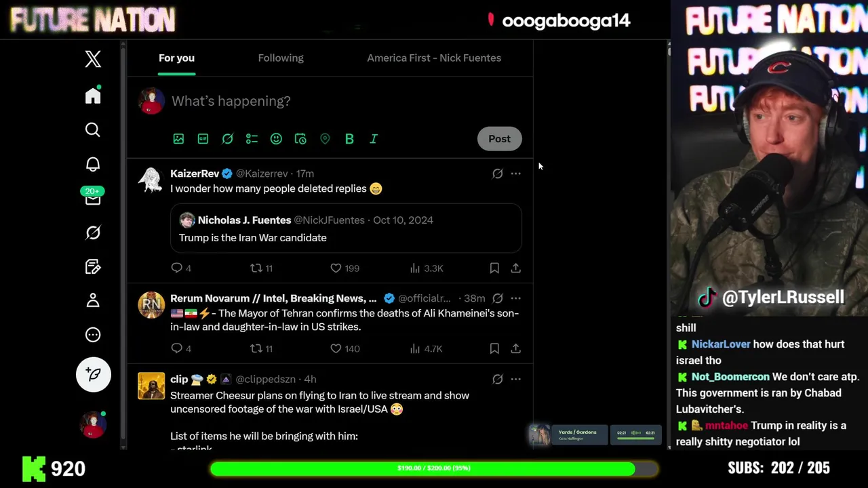Open KaizerRev profile avatar
Viewport: 868px width, 488px height.
tap(151, 181)
